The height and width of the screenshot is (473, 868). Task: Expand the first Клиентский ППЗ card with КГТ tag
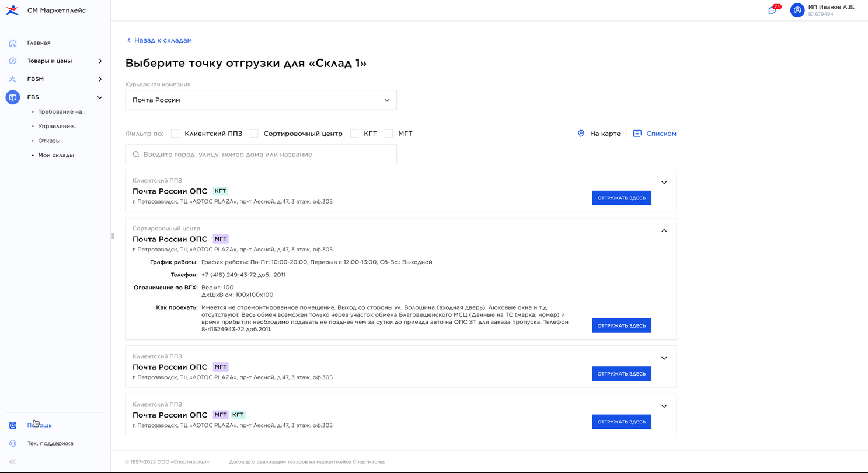pyautogui.click(x=664, y=183)
